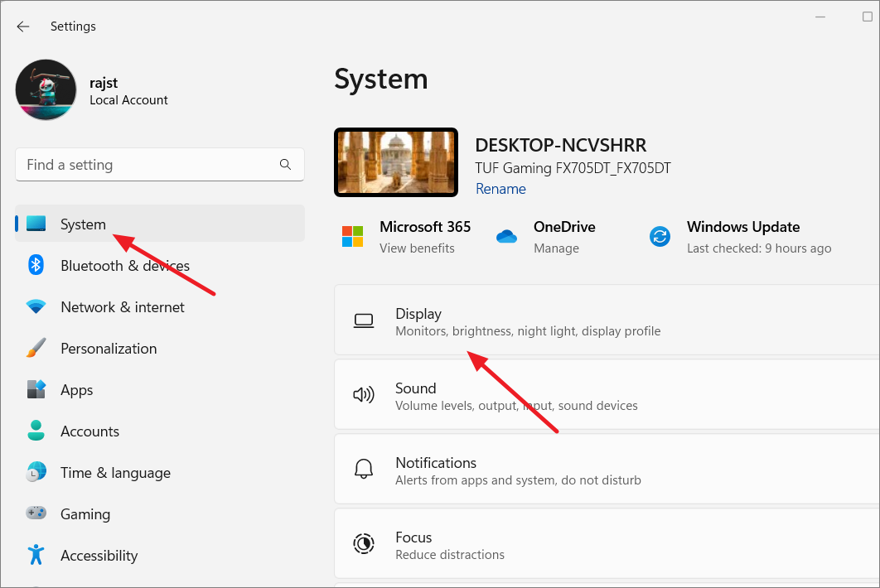
Task: Open the Display settings card
Action: click(x=607, y=321)
